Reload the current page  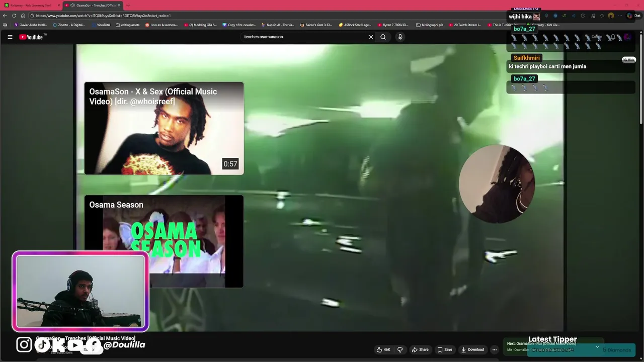pyautogui.click(x=14, y=16)
